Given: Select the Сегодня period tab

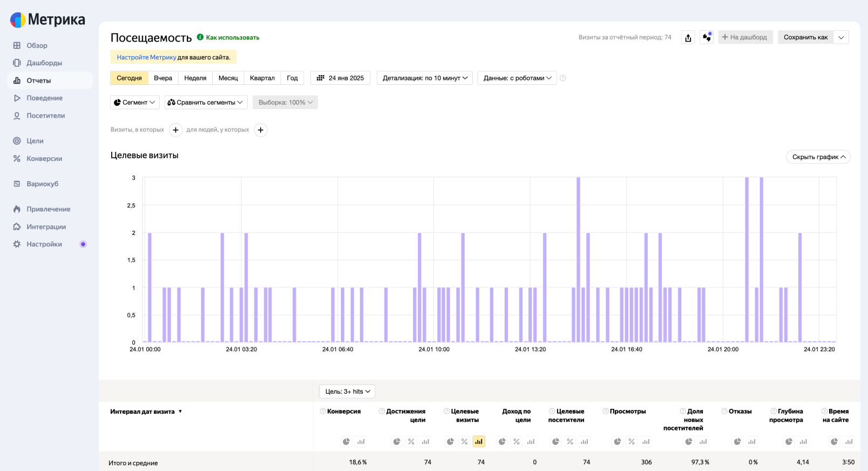Looking at the screenshot, I should (129, 78).
